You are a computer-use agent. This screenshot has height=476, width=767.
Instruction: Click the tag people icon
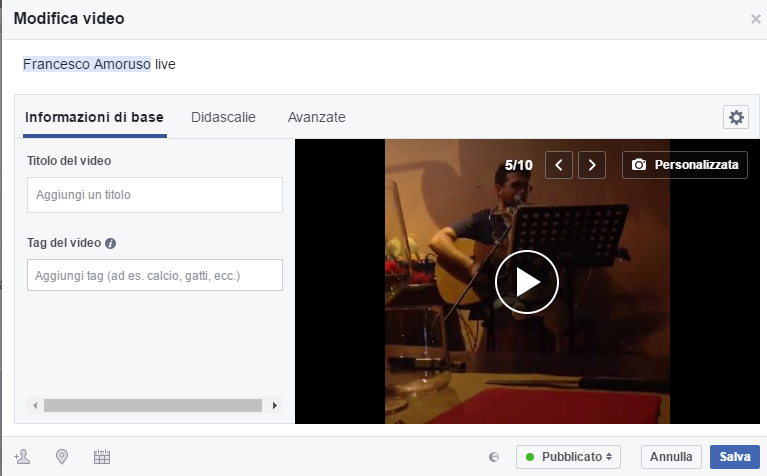tap(22, 457)
